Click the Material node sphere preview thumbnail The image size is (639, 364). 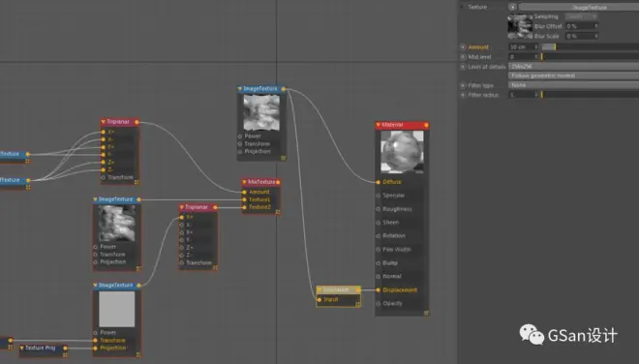click(402, 152)
